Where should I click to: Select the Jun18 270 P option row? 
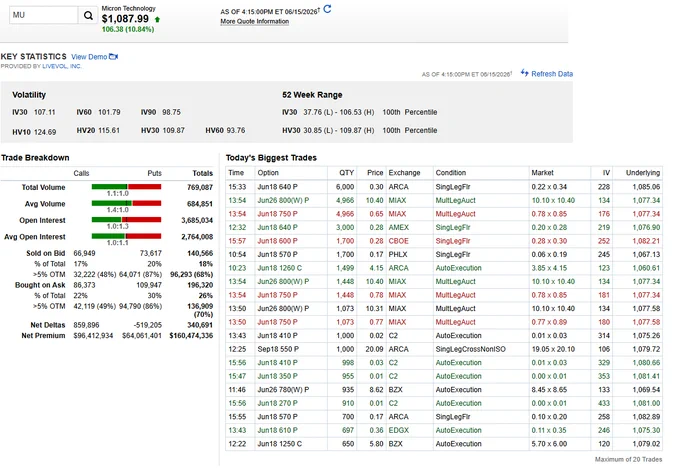(444, 403)
